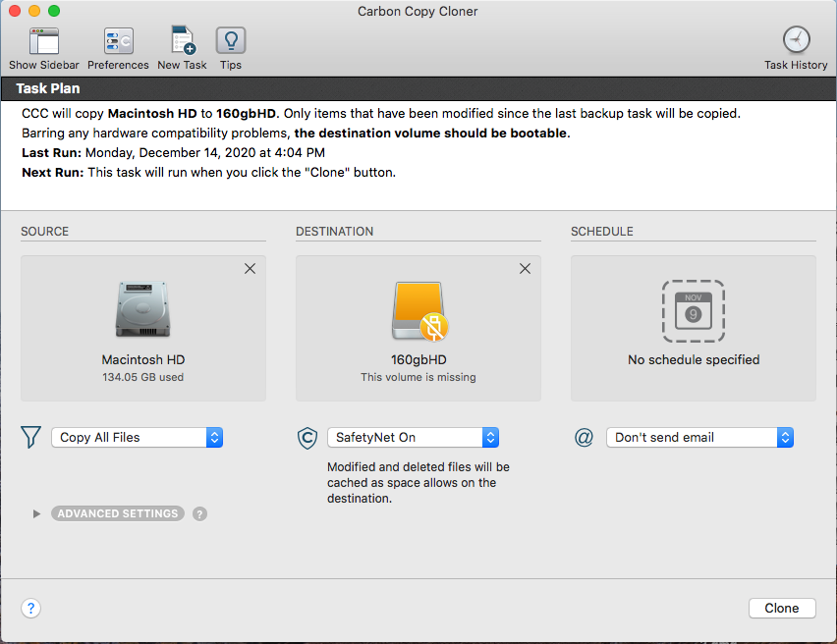Open Preferences from the toolbar
Viewport: 837px width, 644px height.
click(118, 40)
